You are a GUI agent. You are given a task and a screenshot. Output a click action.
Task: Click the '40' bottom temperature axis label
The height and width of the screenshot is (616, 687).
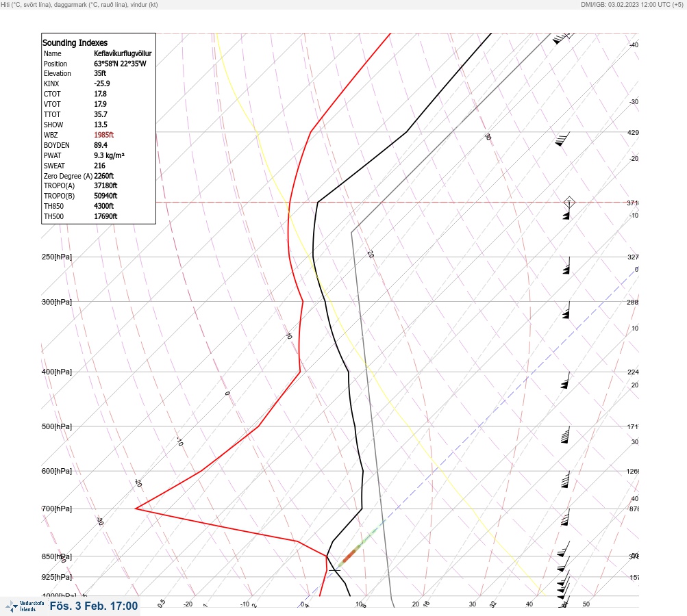click(x=529, y=604)
